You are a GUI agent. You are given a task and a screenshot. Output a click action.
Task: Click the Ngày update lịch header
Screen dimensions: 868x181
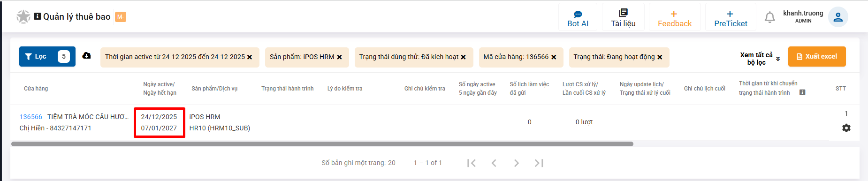pyautogui.click(x=645, y=89)
